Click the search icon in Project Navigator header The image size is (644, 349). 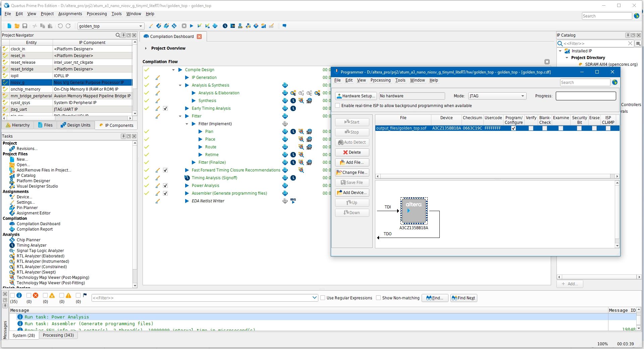coord(118,35)
